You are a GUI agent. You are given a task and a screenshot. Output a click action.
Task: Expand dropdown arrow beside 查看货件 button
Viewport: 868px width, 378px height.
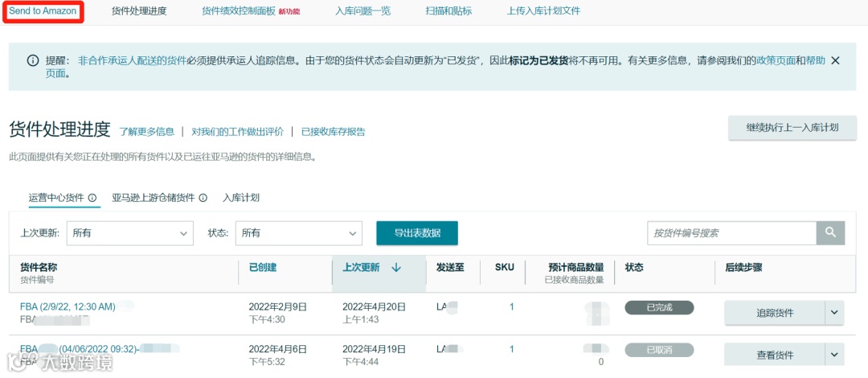click(835, 355)
